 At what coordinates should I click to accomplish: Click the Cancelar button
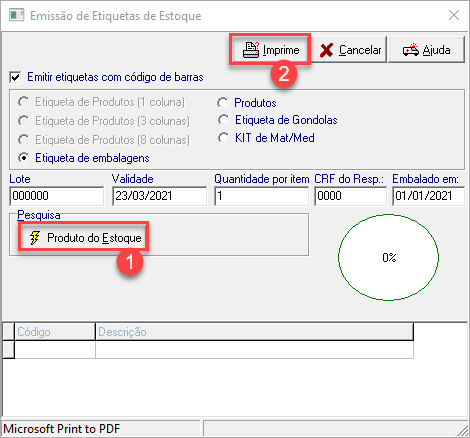[349, 50]
